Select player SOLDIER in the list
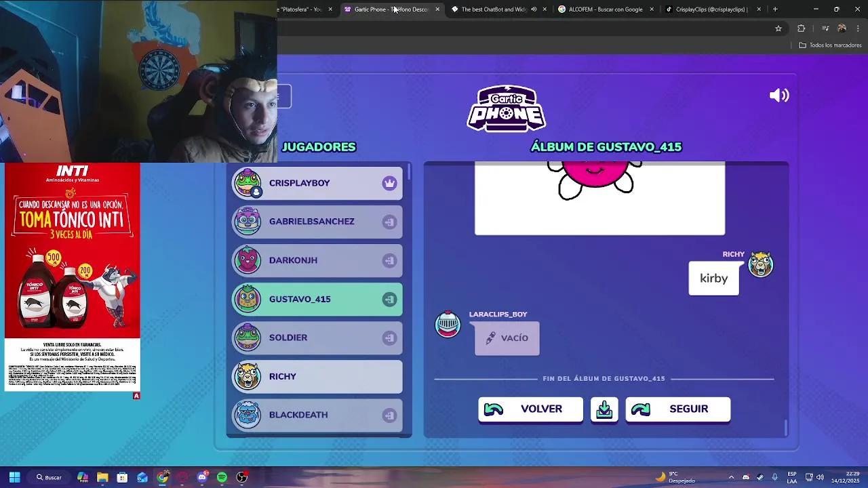Screen dimensions: 868x488 click(317, 338)
